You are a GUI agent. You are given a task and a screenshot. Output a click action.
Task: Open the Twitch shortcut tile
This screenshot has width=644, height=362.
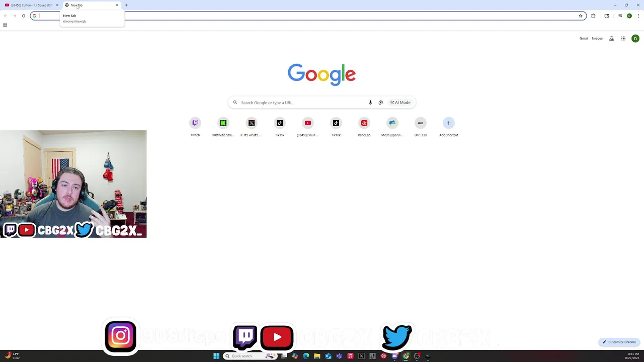click(195, 126)
